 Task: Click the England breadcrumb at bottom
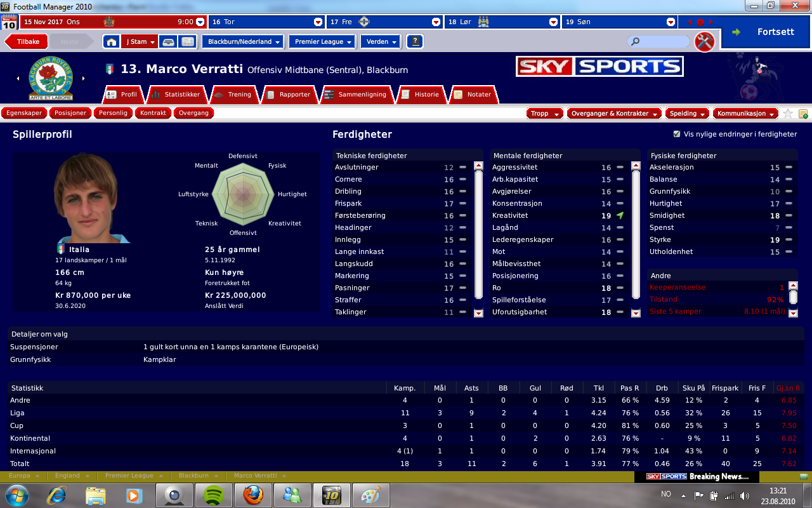point(68,476)
